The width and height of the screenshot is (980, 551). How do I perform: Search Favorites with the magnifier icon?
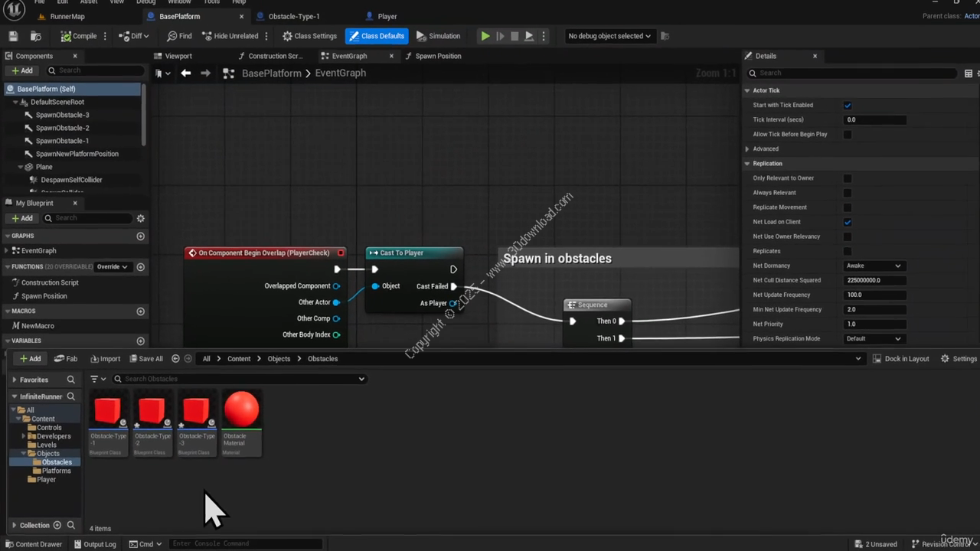tap(70, 380)
